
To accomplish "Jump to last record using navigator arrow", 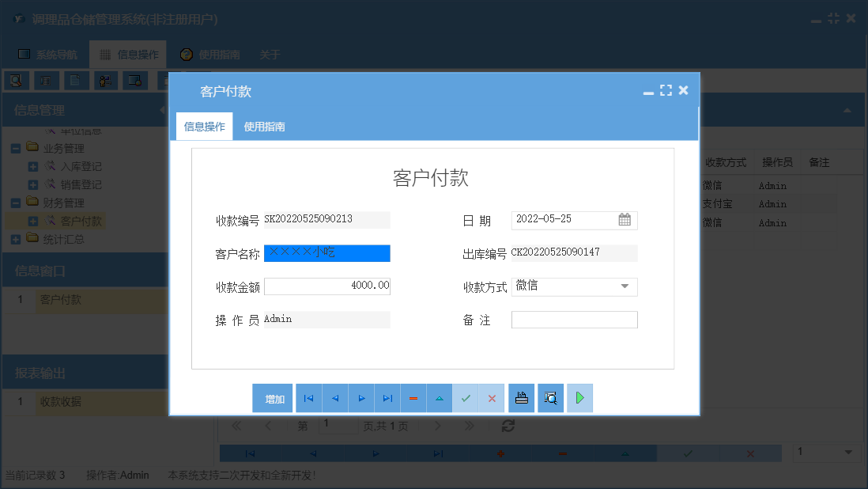I will (387, 398).
